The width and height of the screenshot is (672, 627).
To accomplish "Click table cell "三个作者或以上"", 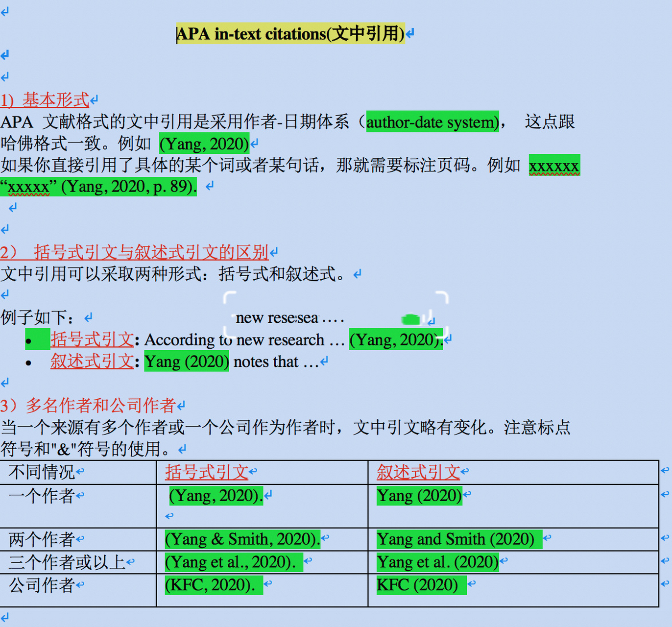I will point(68,562).
